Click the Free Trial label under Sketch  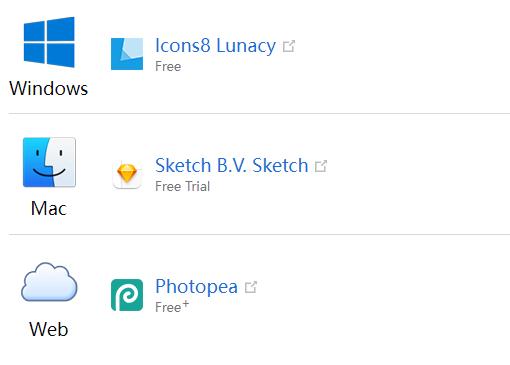[183, 186]
